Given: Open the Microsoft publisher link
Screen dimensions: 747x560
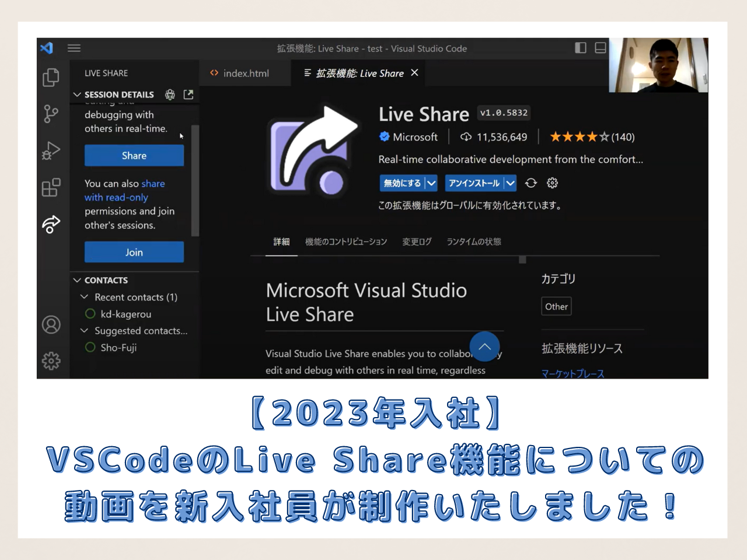Looking at the screenshot, I should (415, 136).
